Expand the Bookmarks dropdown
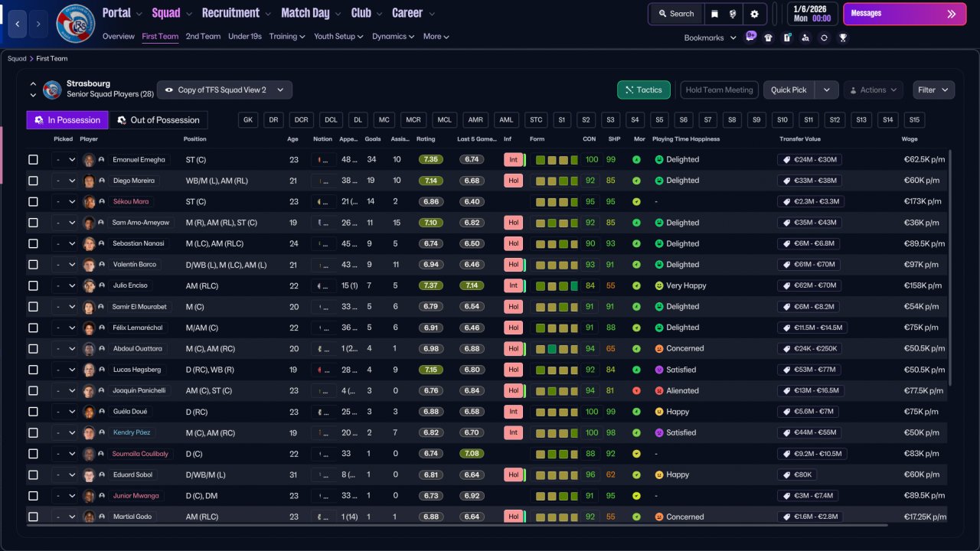Image resolution: width=980 pixels, height=551 pixels. coord(710,37)
